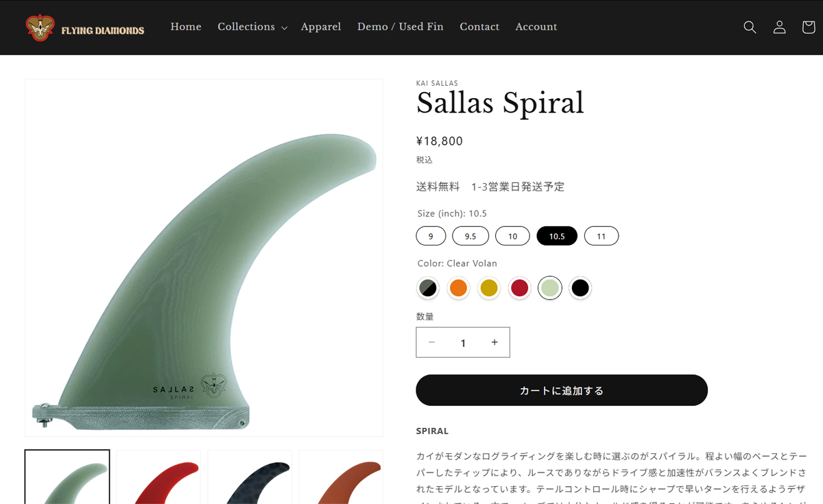Select size 9 option
This screenshot has height=504, width=823.
[x=431, y=236]
